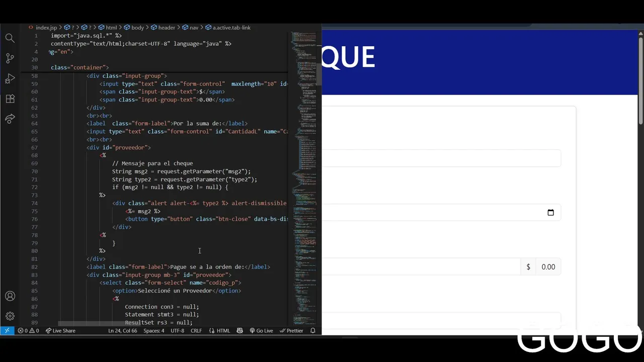Start Live Share from the status bar
Viewport: 644px width, 362px height.
pos(60,331)
